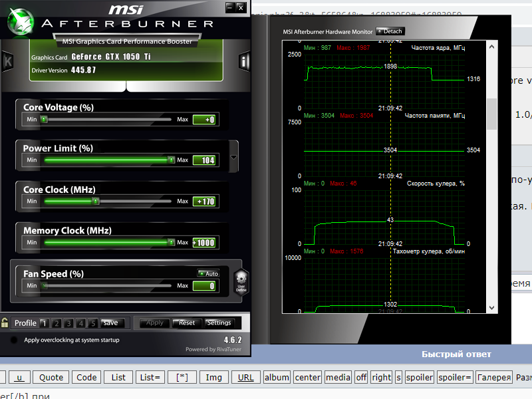
Task: Click the underline u forum button
Action: coord(19,377)
